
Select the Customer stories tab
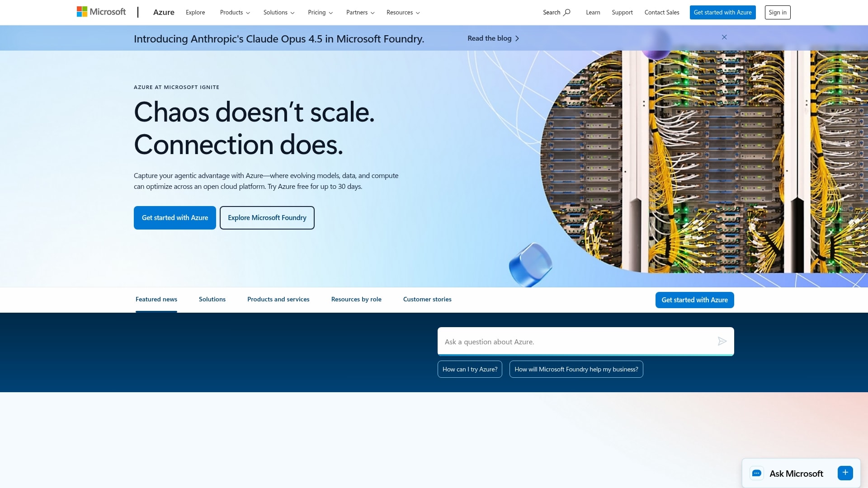coord(427,299)
